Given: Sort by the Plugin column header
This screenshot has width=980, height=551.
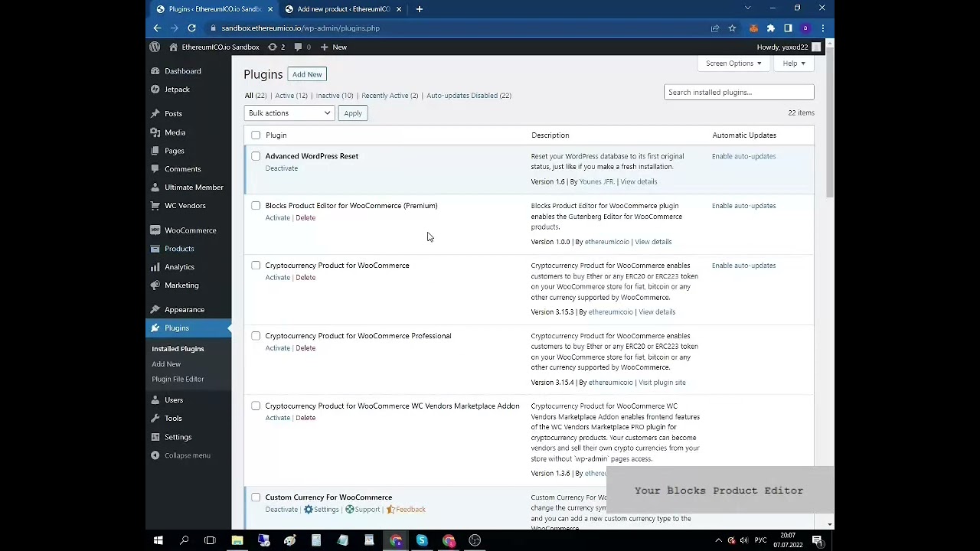Looking at the screenshot, I should (276, 135).
